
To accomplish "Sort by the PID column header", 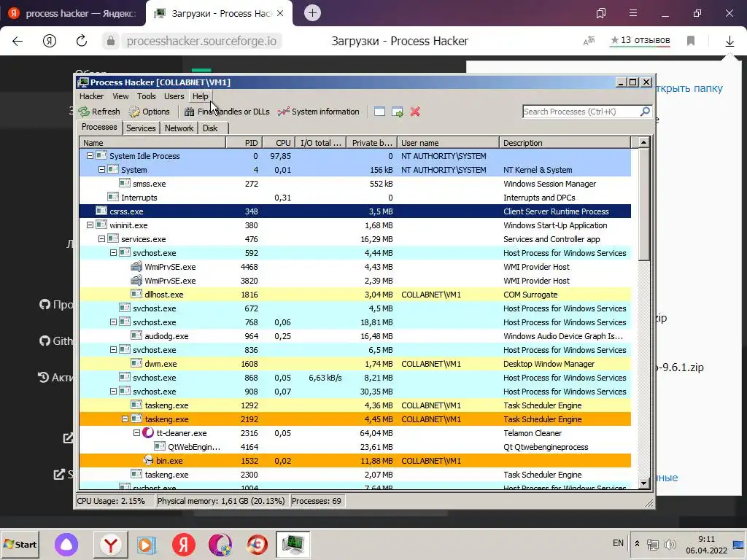I will click(x=244, y=143).
